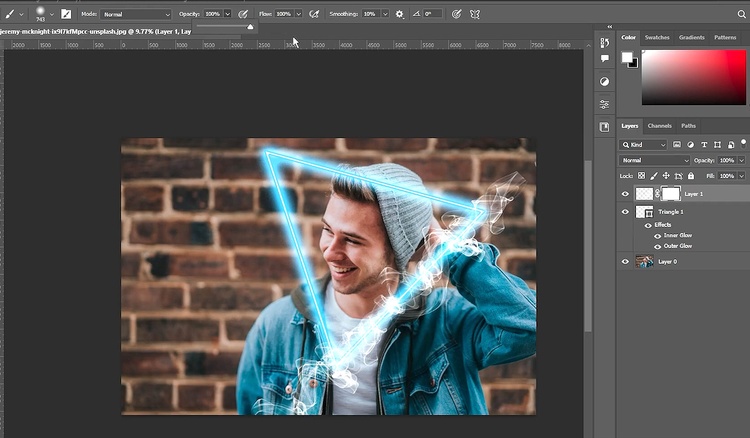Pick a hue in the color picker field
Screen dimensions: 750x438
click(693, 76)
